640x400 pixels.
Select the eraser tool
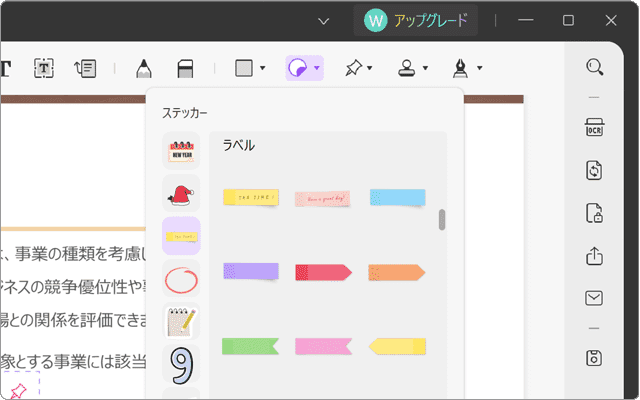pyautogui.click(x=185, y=68)
